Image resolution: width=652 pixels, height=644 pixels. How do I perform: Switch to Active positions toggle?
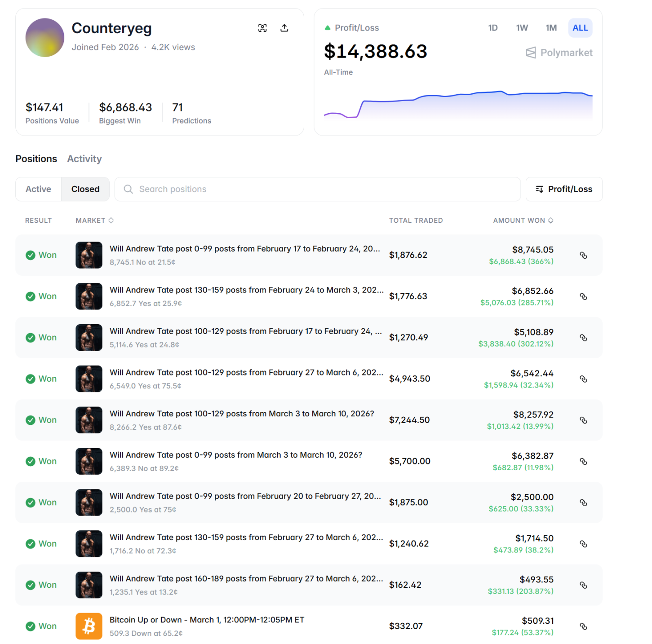point(39,189)
